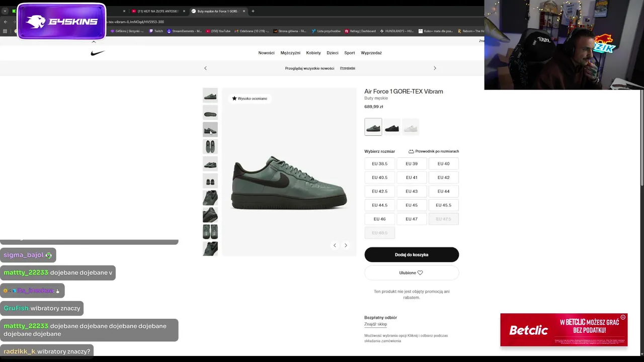Viewport: 644px width, 362px height.
Task: Select size EU 45.5
Action: 443,205
